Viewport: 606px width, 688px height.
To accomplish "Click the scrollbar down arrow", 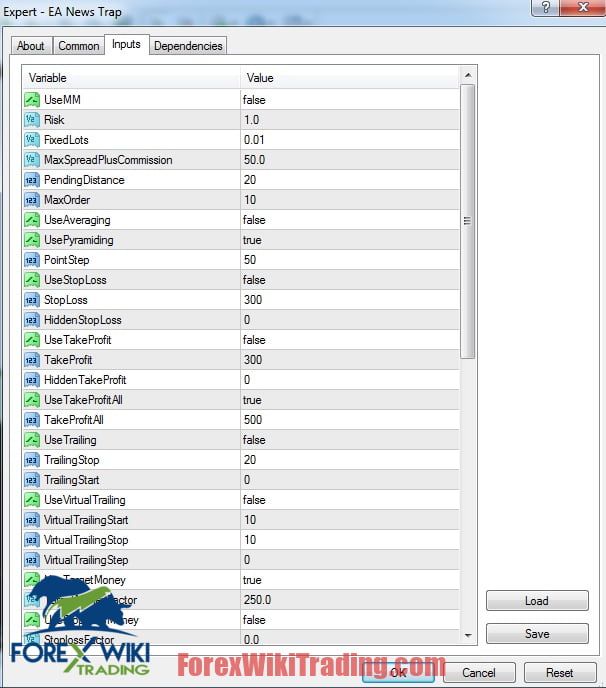I will pyautogui.click(x=468, y=635).
